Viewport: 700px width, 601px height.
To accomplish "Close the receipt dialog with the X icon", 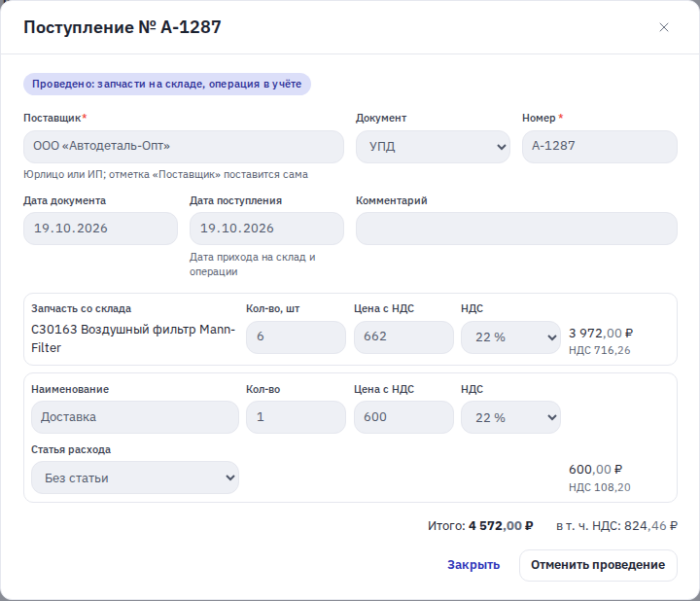I will pos(664,27).
